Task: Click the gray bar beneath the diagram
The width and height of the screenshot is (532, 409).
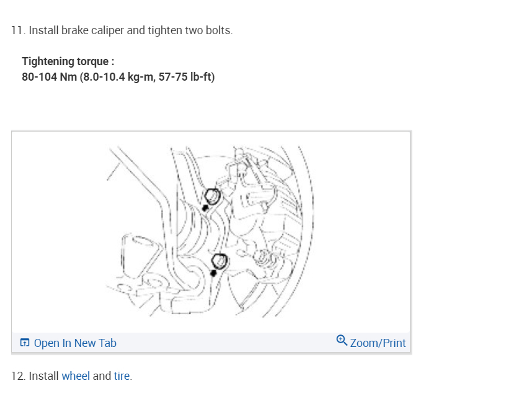Action: point(211,343)
